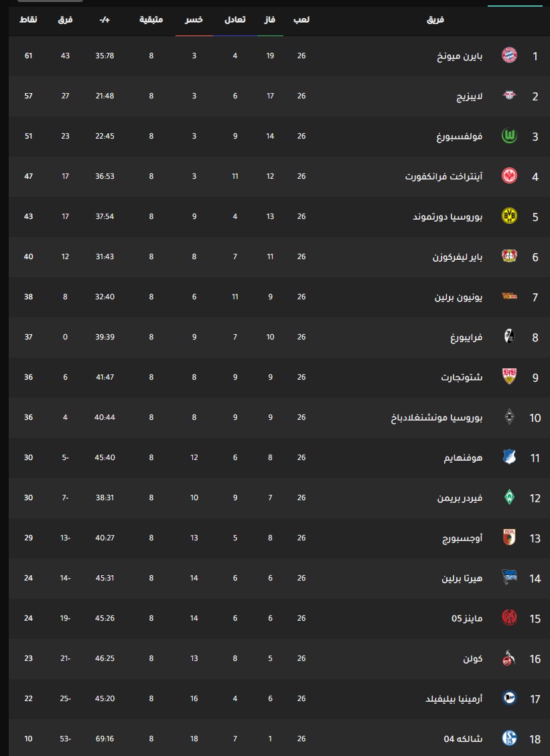This screenshot has width=550, height=756.
Task: Click the Hoffenheim club logo
Action: [509, 457]
